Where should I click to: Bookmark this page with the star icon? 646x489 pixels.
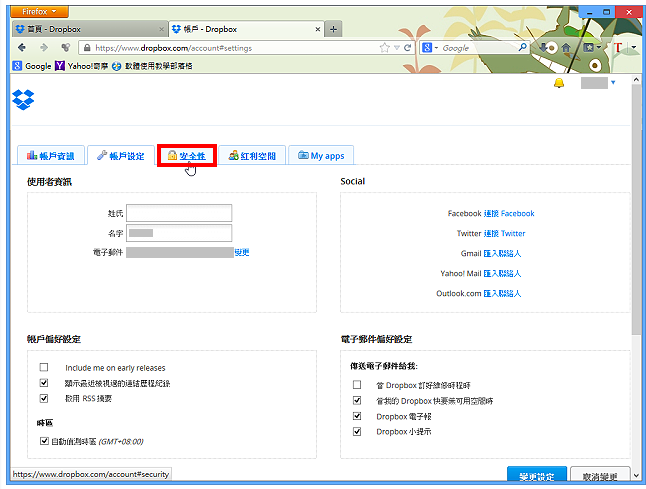tap(384, 48)
